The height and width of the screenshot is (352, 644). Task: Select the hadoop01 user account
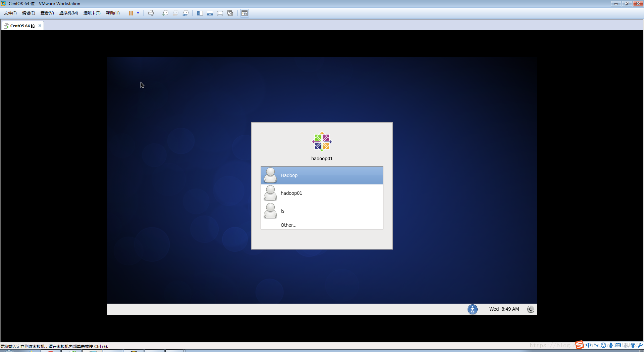[x=322, y=193]
